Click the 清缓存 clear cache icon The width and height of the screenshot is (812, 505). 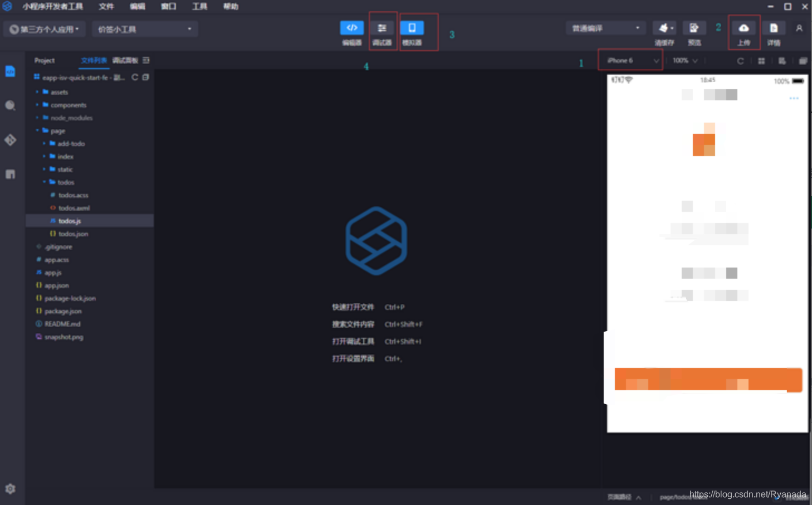coord(664,28)
